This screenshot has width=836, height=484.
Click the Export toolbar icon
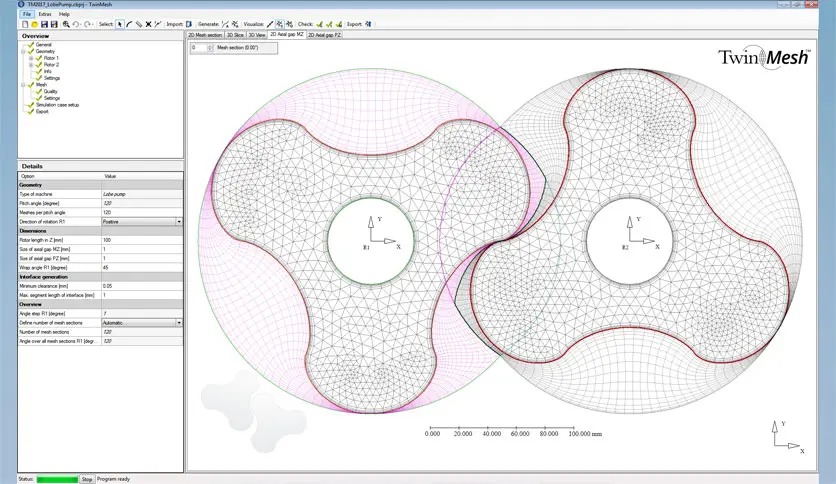click(368, 25)
